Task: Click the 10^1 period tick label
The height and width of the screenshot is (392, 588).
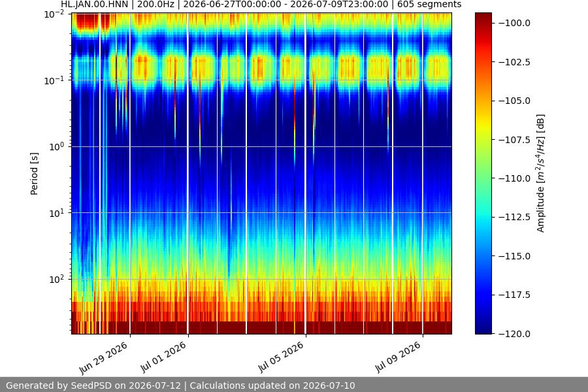Action: coord(56,213)
